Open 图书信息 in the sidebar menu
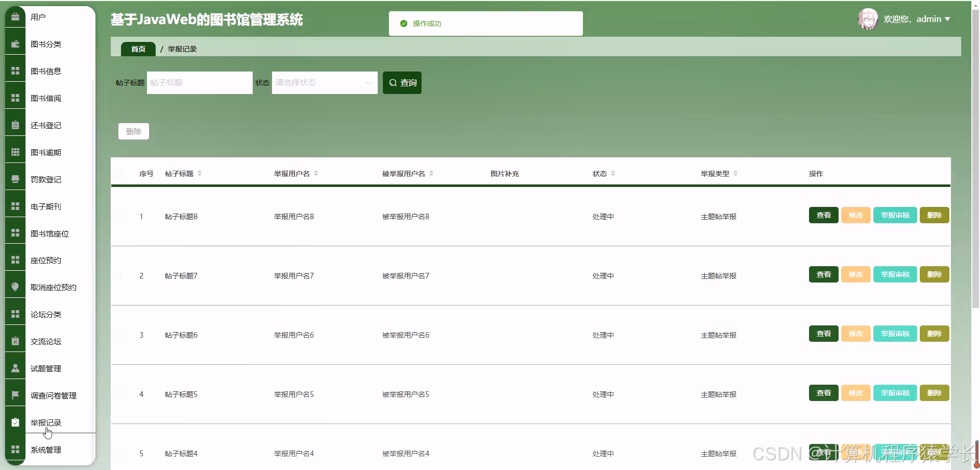The height and width of the screenshot is (470, 980). (x=46, y=71)
